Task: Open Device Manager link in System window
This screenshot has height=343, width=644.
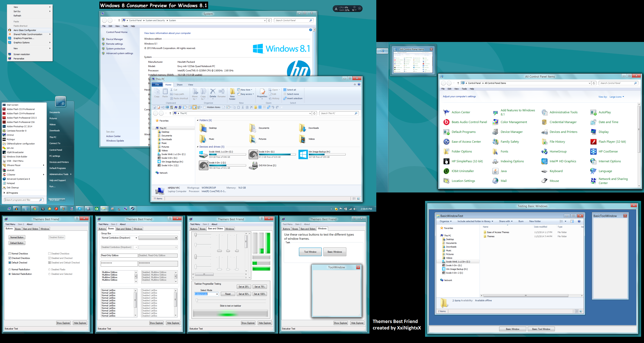Action: (x=114, y=39)
